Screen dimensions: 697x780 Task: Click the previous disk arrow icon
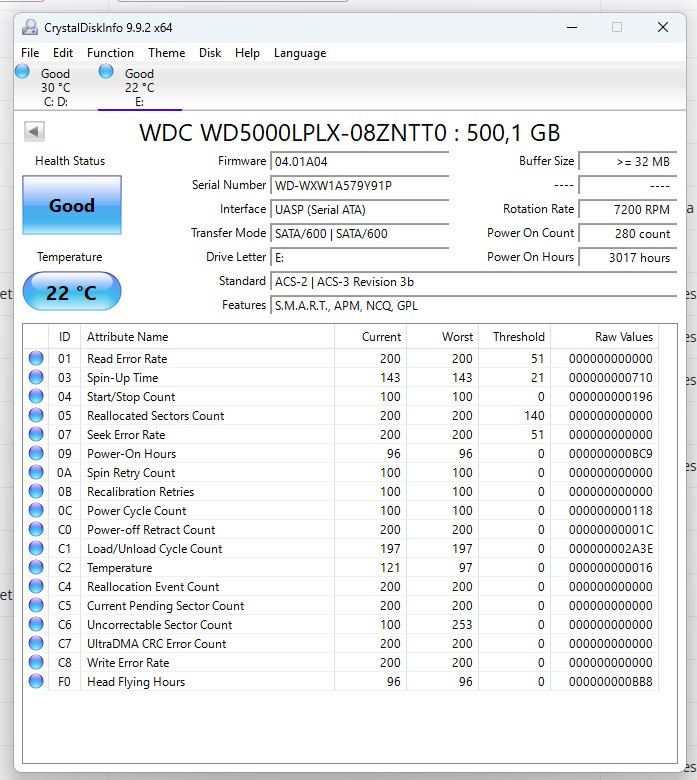34,132
